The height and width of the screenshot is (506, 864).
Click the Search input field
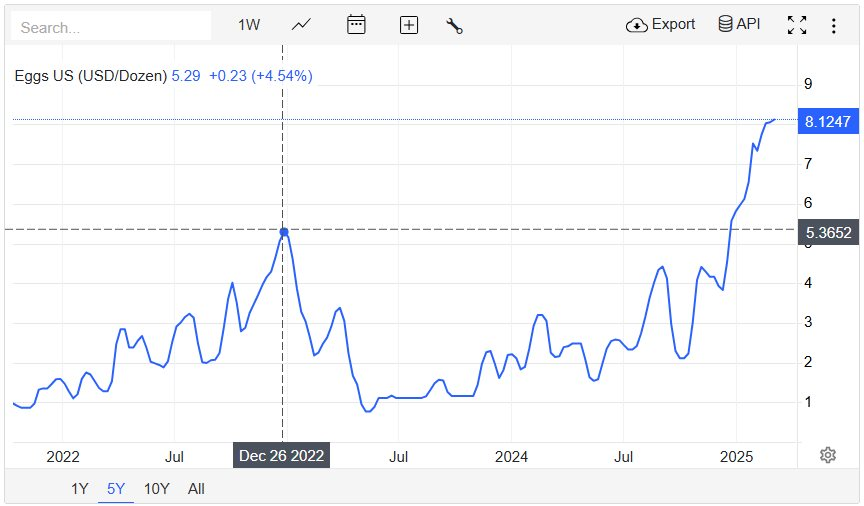click(111, 27)
